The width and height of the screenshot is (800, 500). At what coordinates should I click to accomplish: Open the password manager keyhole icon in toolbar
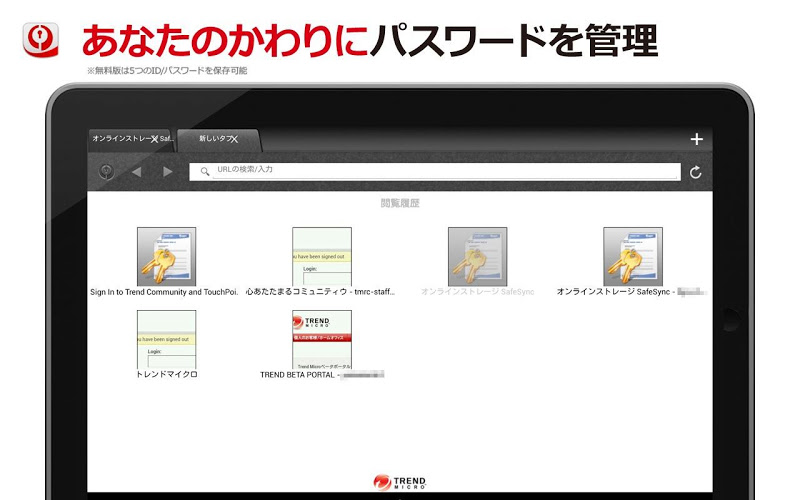(106, 172)
